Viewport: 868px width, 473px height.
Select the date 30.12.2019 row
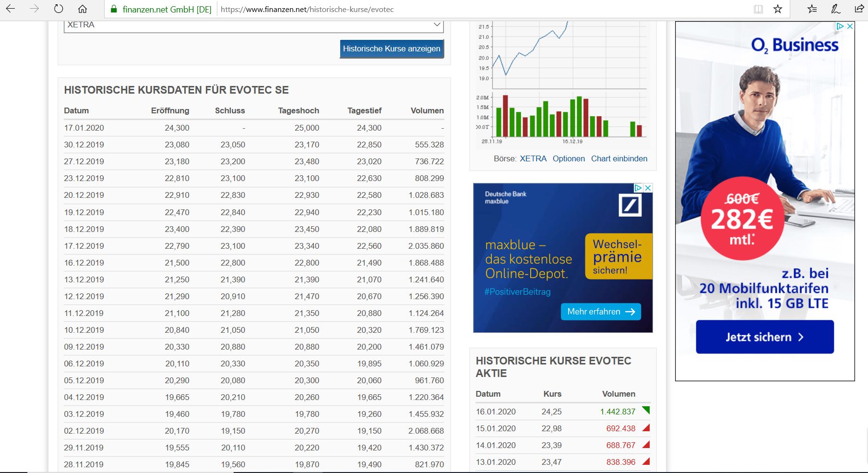click(x=84, y=145)
